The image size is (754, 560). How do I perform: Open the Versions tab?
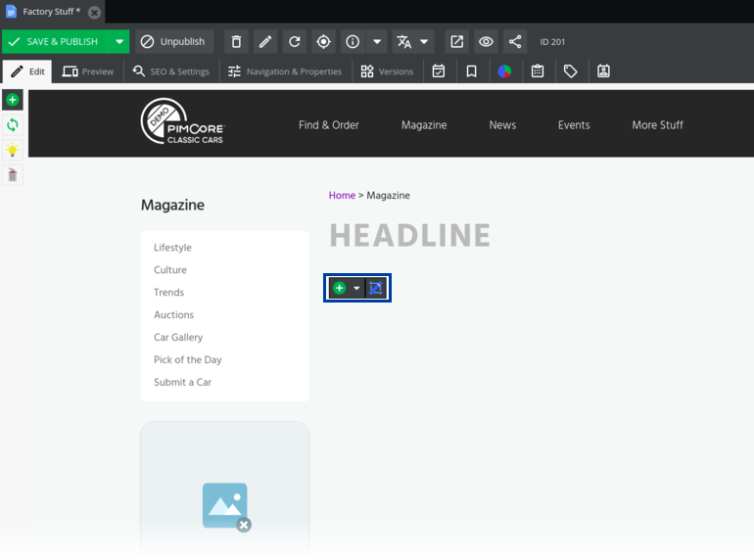point(387,71)
